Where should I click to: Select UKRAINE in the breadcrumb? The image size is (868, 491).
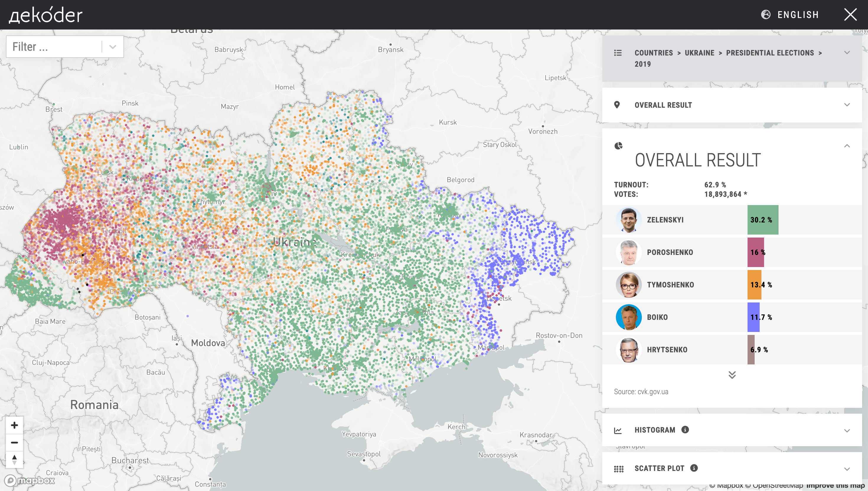[x=699, y=53]
